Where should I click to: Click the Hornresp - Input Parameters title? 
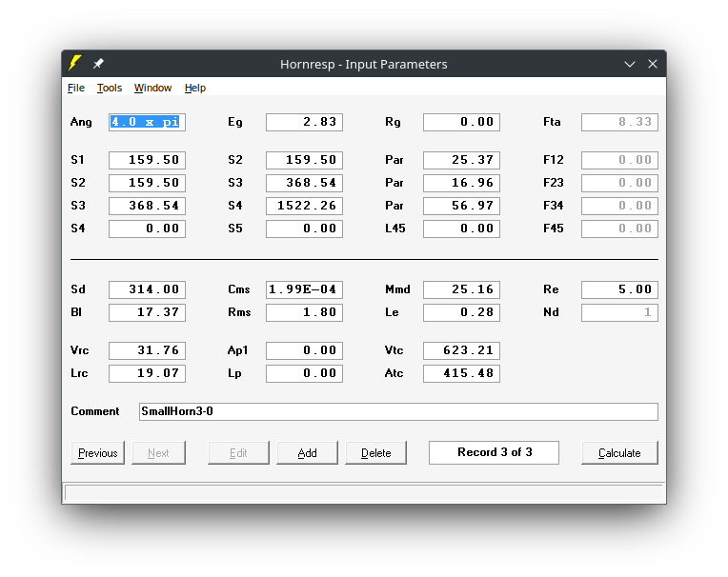(364, 64)
